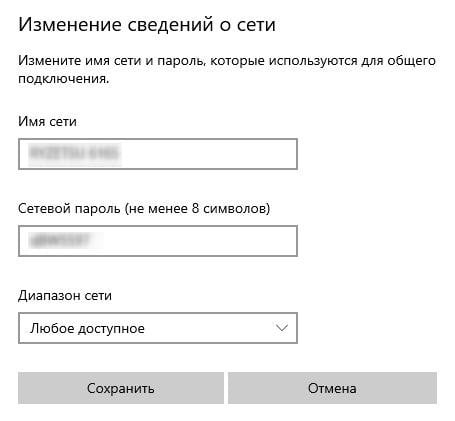The width and height of the screenshot is (455, 421).
Task: Click the Сетевой пароль input field
Action: [158, 241]
